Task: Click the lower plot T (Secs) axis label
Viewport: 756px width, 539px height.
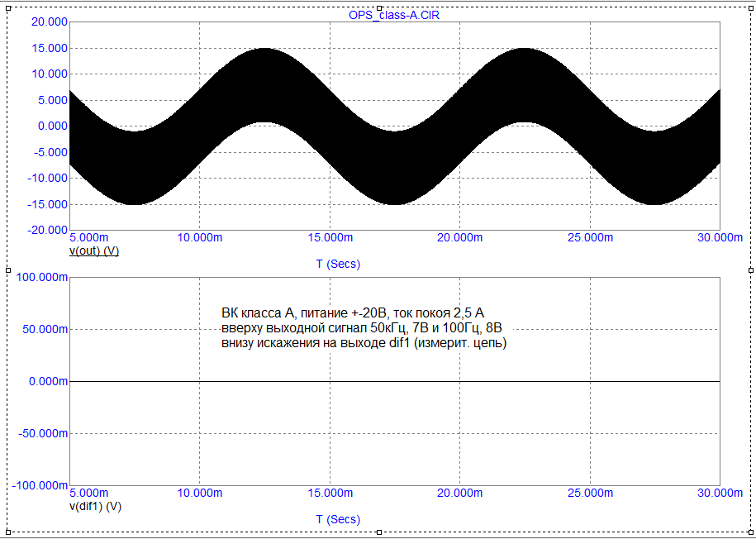Action: [x=338, y=519]
